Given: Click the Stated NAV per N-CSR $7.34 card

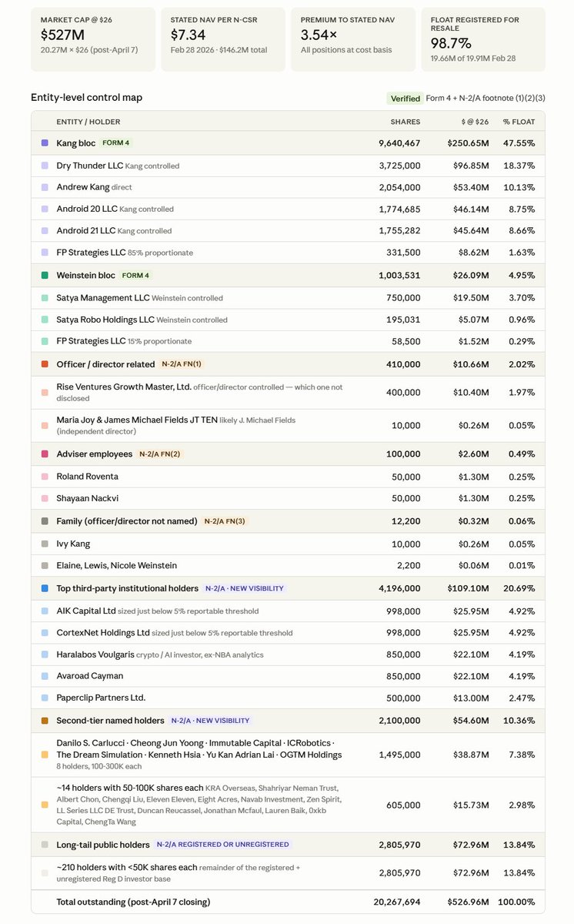Looking at the screenshot, I should [222, 39].
